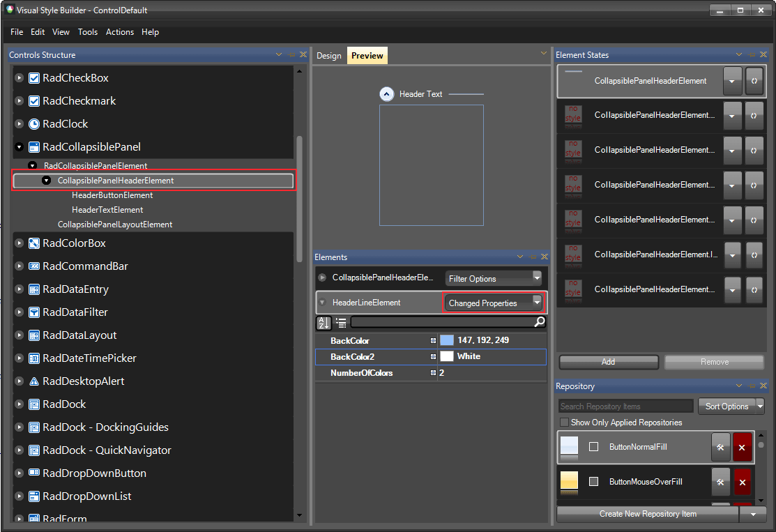Image resolution: width=776 pixels, height=532 pixels.
Task: Enable Show Only Applied Repositories
Action: click(x=564, y=422)
